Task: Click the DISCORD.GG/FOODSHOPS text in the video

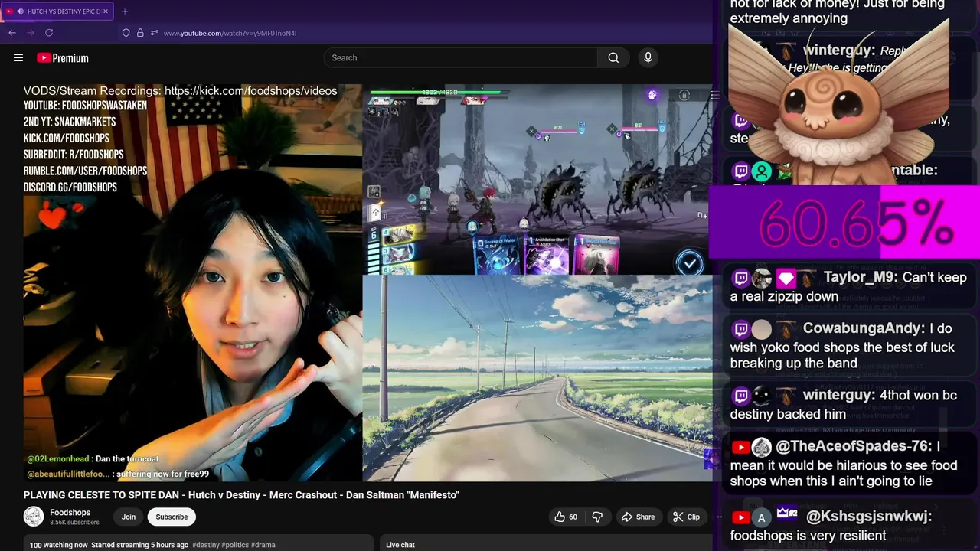Action: 70,187
